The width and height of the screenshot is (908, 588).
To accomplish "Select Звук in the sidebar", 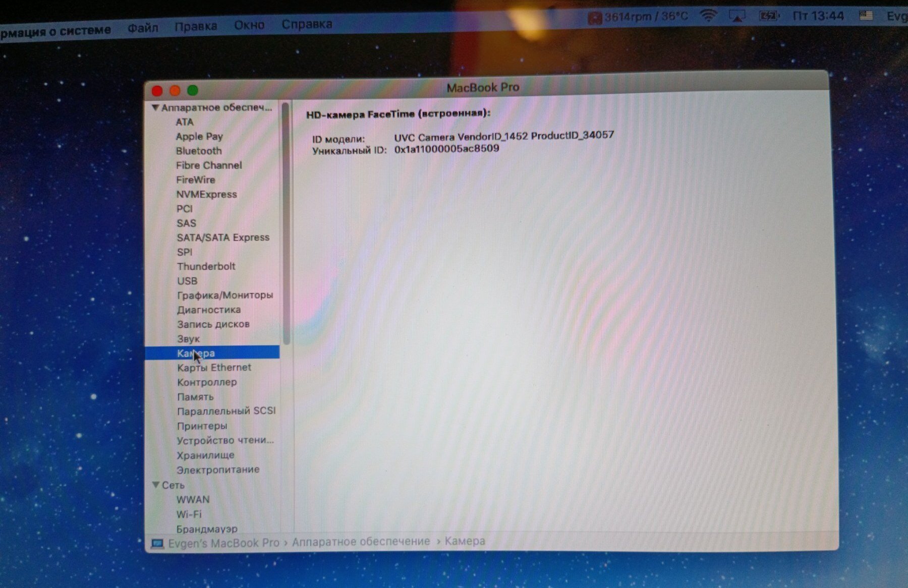I will click(188, 339).
